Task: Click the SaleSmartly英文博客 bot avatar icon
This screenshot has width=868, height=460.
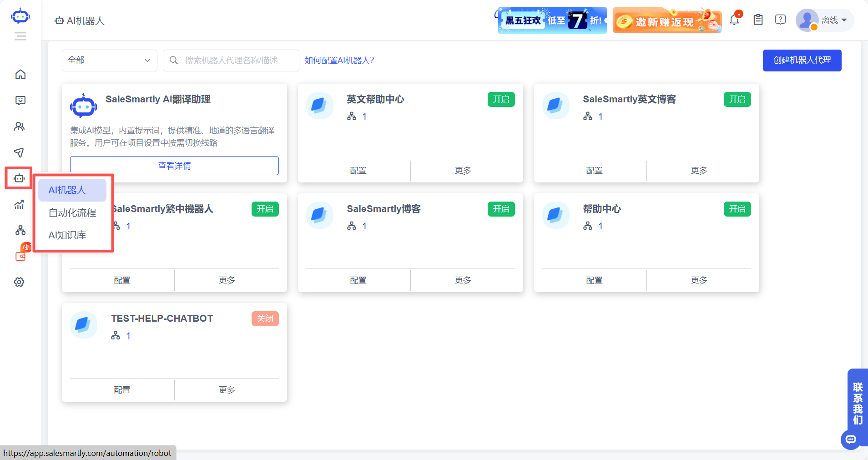Action: pyautogui.click(x=555, y=106)
